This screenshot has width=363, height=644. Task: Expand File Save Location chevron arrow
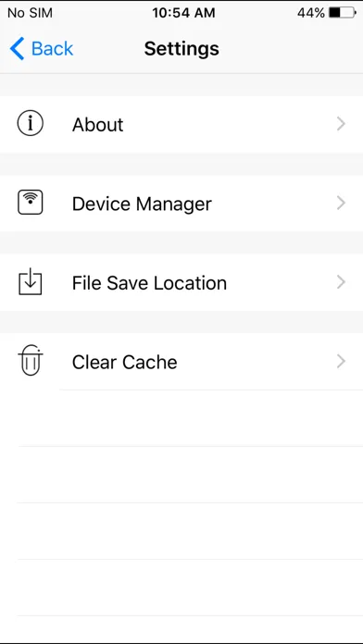click(341, 282)
